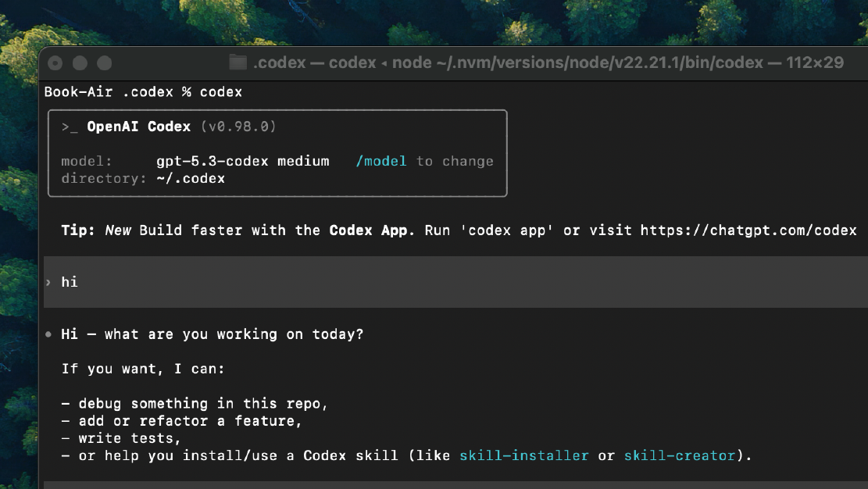Click the skill-creator link

pyautogui.click(x=680, y=455)
